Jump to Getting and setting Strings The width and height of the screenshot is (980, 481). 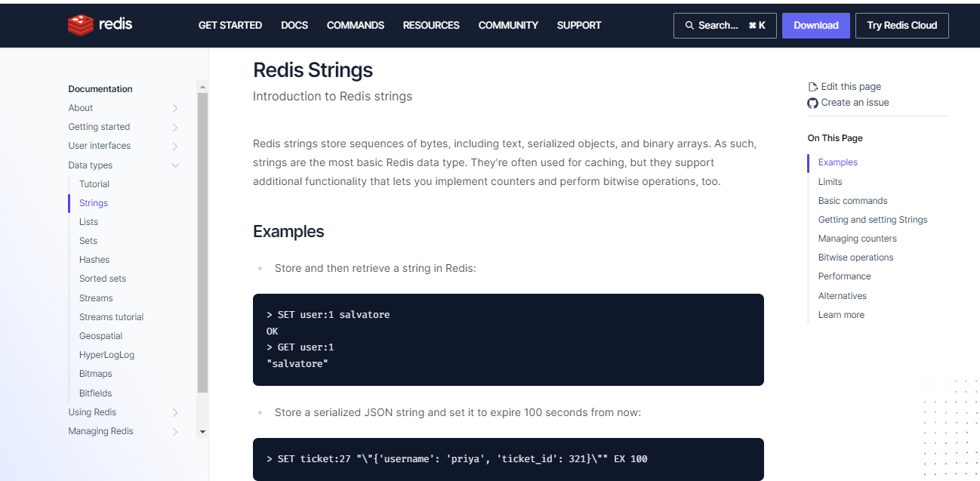(x=873, y=220)
